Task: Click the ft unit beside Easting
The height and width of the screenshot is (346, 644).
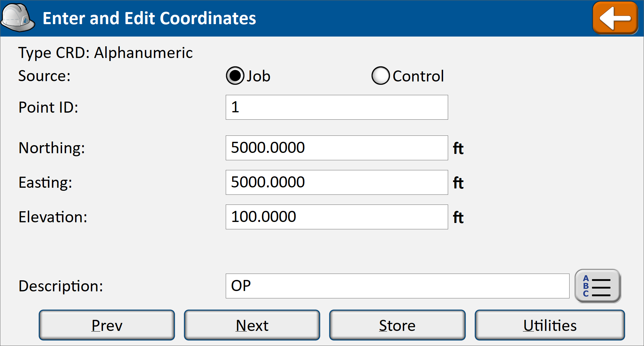Action: point(458,183)
